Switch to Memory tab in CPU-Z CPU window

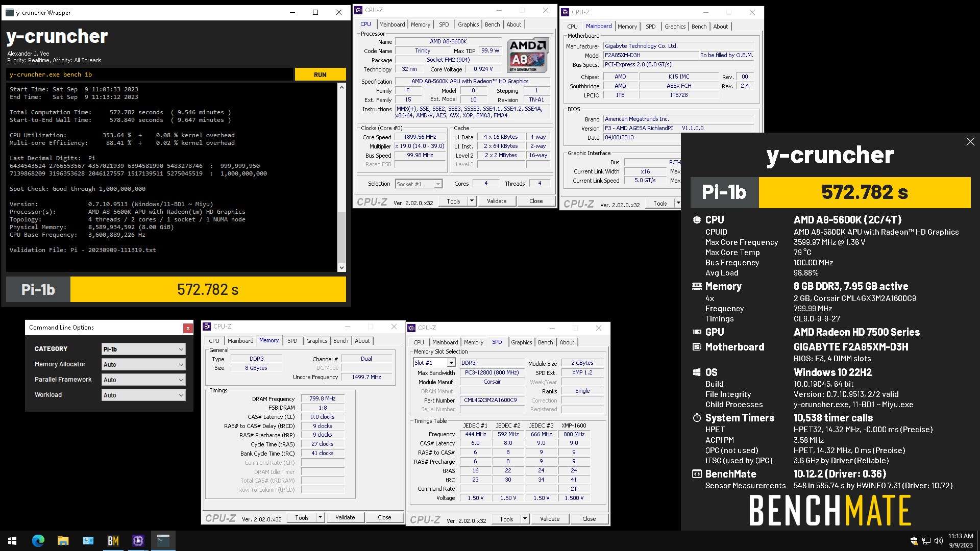[421, 24]
